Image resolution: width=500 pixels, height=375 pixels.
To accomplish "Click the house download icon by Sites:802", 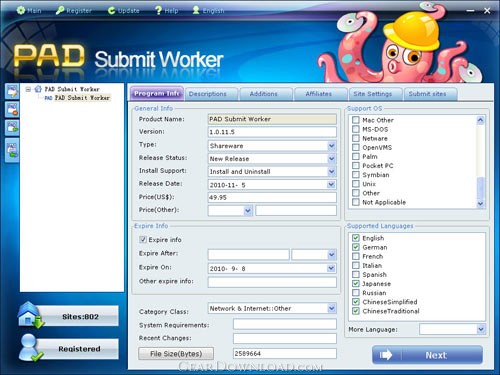I will coord(31,315).
